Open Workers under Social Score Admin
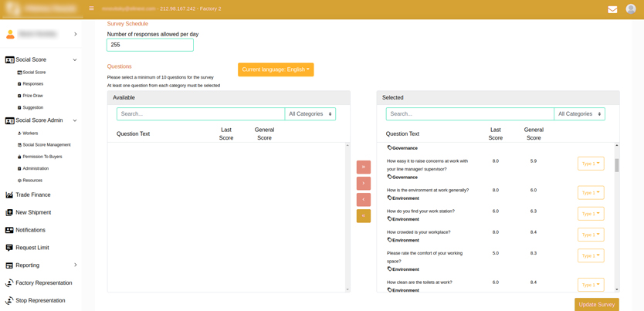The image size is (644, 311). 30,134
